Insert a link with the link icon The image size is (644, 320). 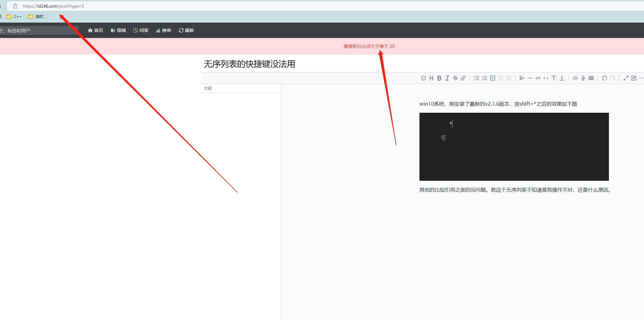[463, 78]
